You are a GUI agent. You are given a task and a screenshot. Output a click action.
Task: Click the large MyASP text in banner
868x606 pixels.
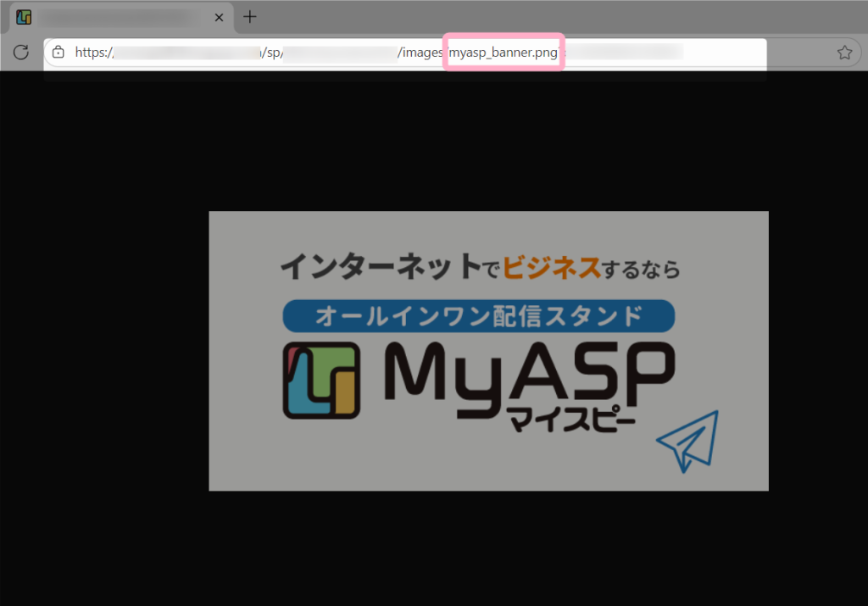click(x=526, y=377)
